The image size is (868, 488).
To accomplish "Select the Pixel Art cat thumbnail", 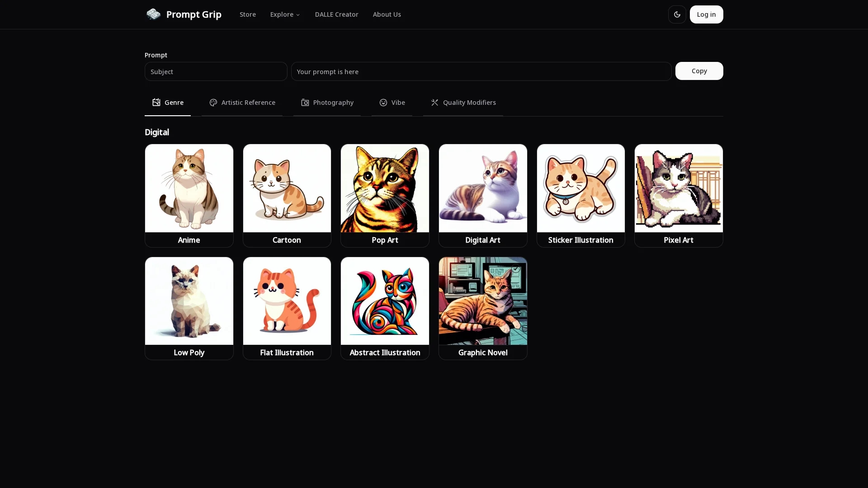I will click(x=679, y=188).
